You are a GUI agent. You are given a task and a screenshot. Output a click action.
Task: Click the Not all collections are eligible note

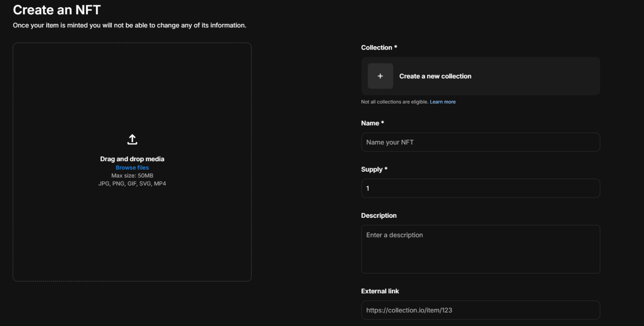point(395,102)
